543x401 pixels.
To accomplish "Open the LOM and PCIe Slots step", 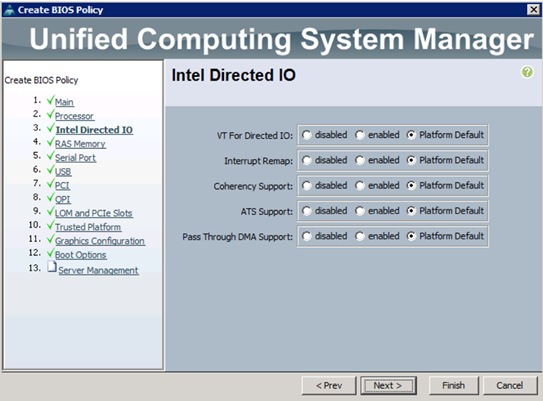I will tap(94, 213).
